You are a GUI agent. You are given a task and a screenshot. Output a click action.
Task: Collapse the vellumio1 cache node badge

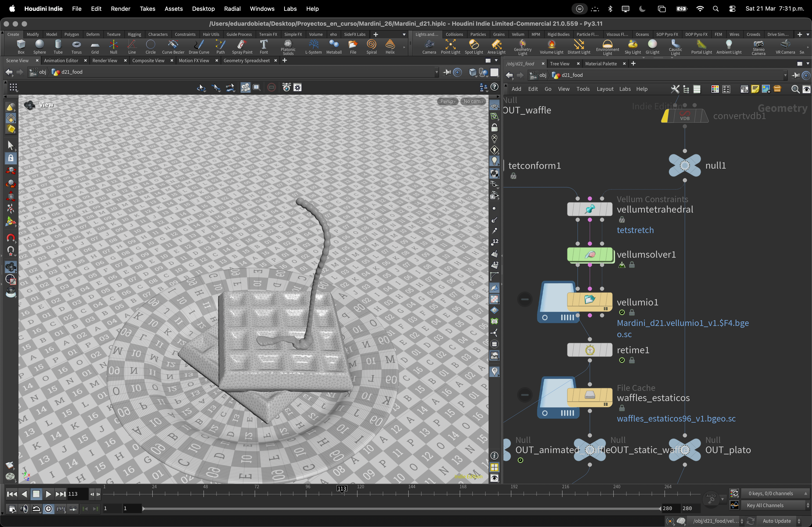pos(525,299)
